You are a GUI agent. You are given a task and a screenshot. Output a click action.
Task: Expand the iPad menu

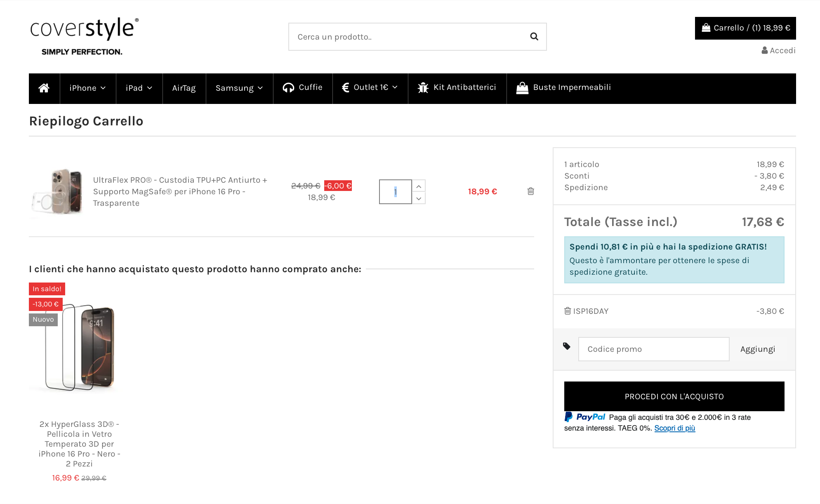[139, 88]
